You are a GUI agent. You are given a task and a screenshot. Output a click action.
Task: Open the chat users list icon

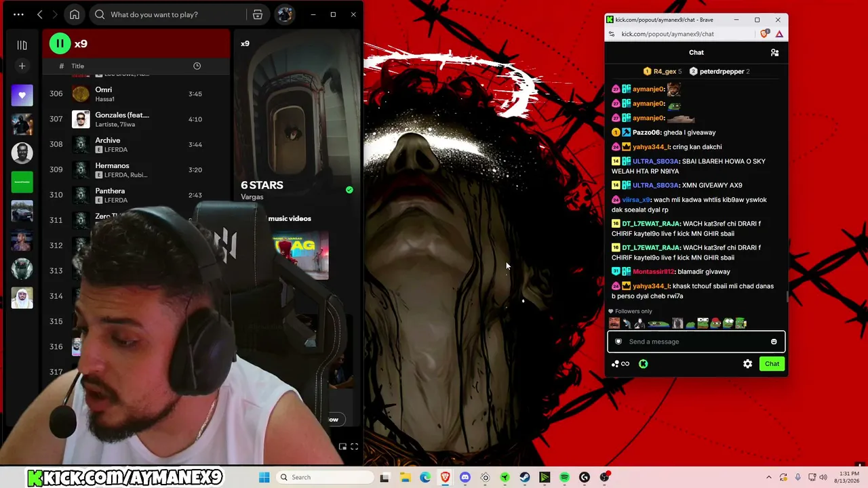tap(774, 52)
